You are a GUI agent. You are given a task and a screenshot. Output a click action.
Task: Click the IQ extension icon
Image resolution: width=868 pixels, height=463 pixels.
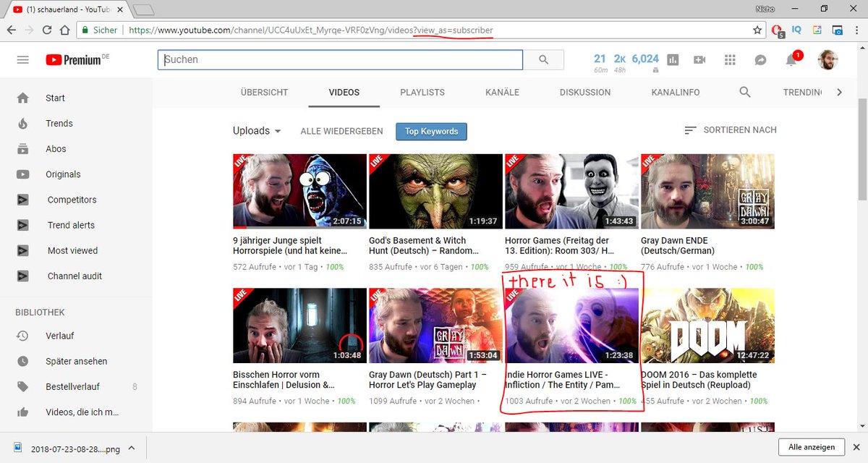point(797,30)
